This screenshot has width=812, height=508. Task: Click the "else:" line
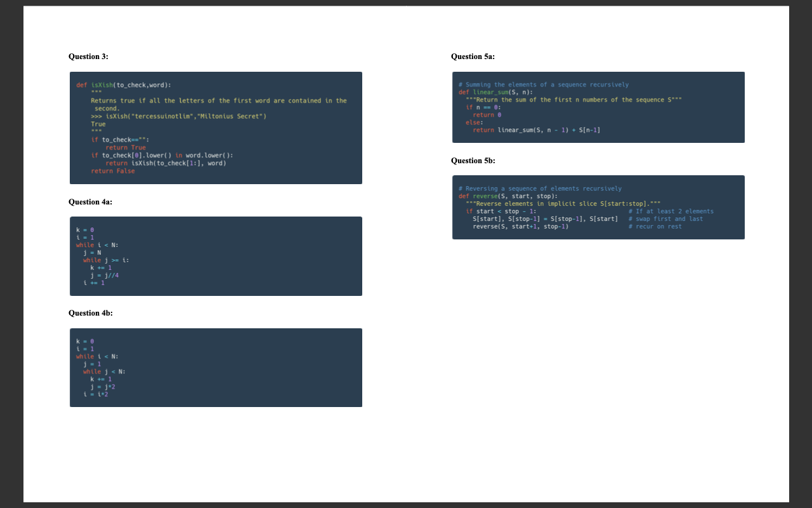[475, 123]
